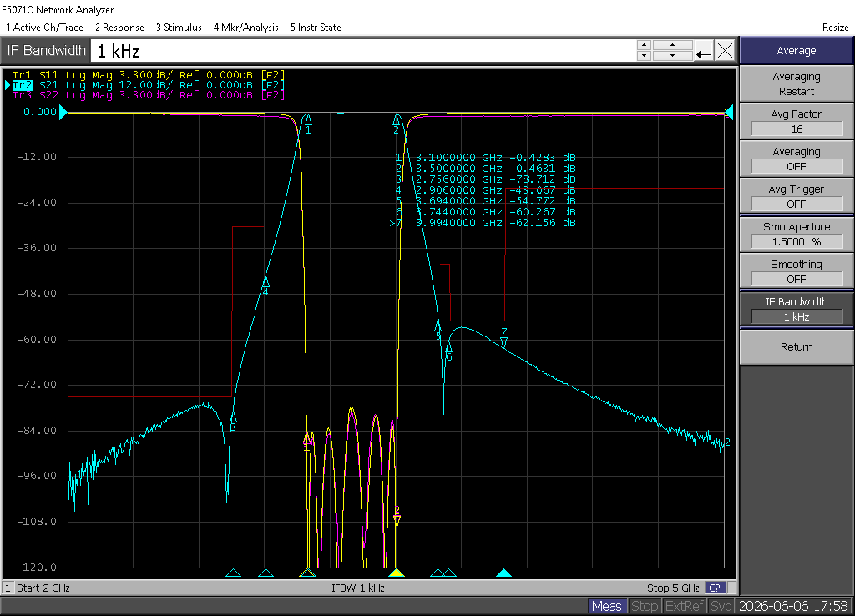
Task: Click the Stop 5 GHz label
Action: [x=673, y=588]
